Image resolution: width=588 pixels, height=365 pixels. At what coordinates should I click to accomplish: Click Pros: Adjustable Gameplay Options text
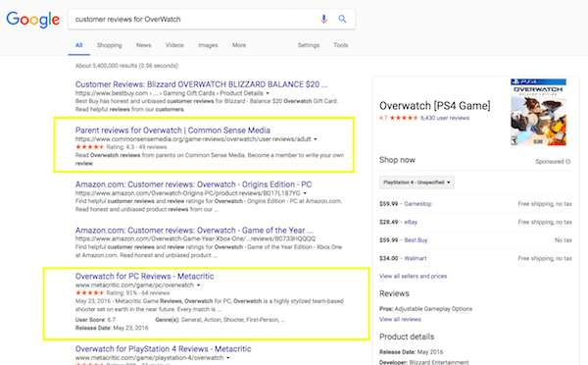click(425, 309)
